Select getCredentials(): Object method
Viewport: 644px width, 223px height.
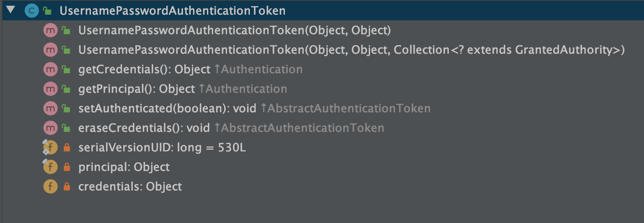pyautogui.click(x=144, y=69)
